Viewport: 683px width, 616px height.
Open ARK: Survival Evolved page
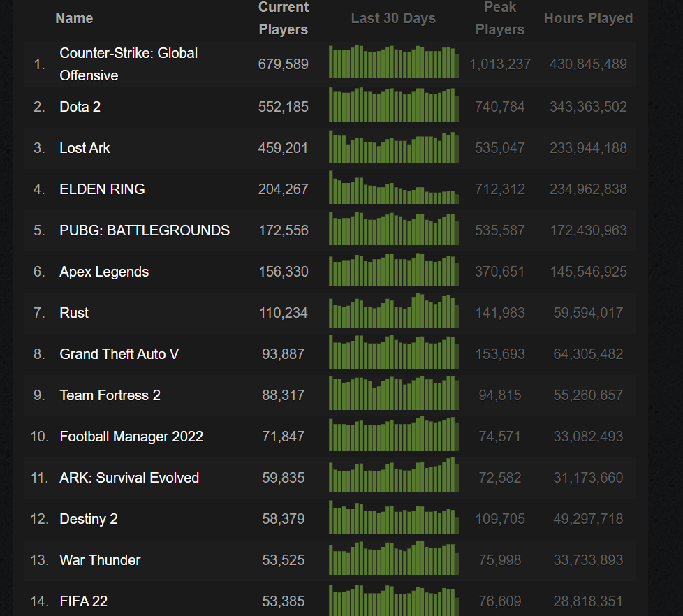[x=129, y=478]
